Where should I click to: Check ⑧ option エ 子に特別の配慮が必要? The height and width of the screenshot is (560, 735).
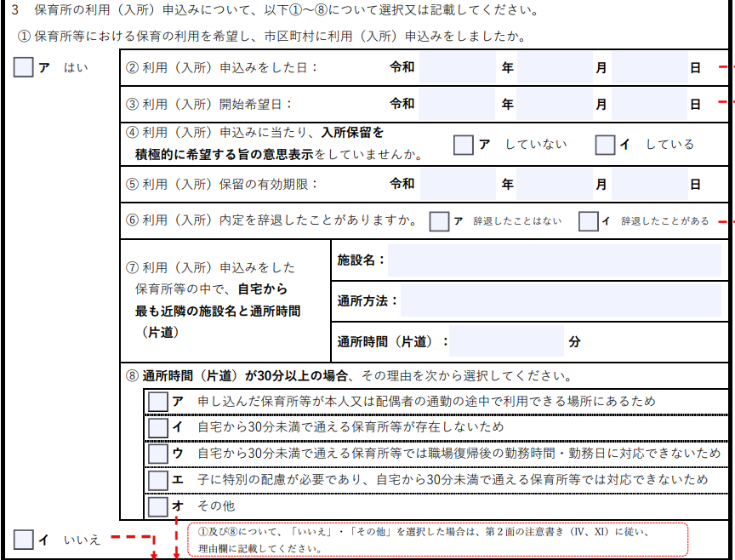pyautogui.click(x=158, y=480)
